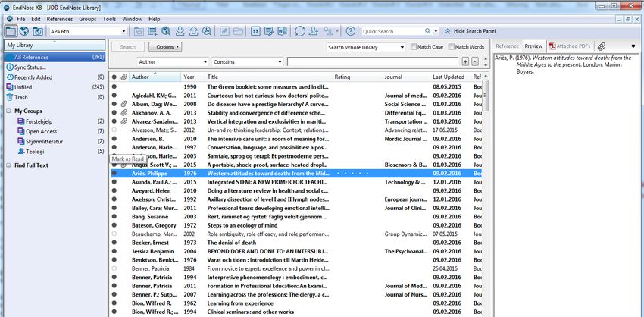Toggle read status dot for Bateson, Gregory row
The image size is (644, 317).
pos(114,225)
